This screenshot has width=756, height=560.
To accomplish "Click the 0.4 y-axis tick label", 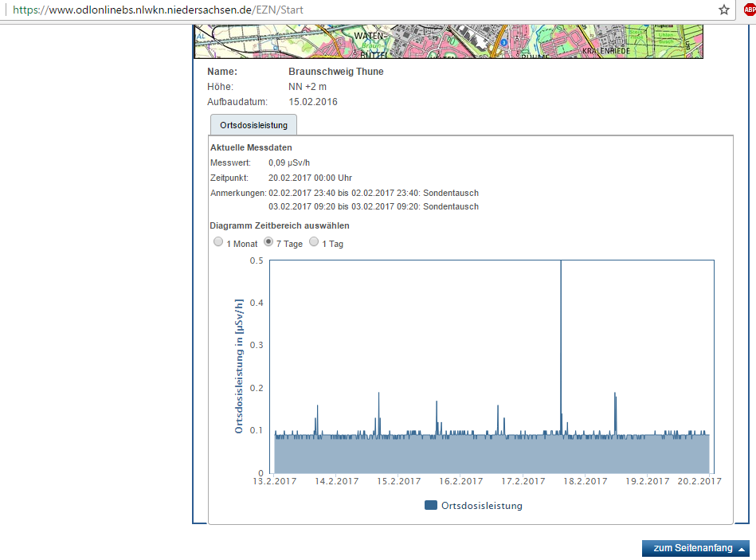I will pyautogui.click(x=257, y=303).
